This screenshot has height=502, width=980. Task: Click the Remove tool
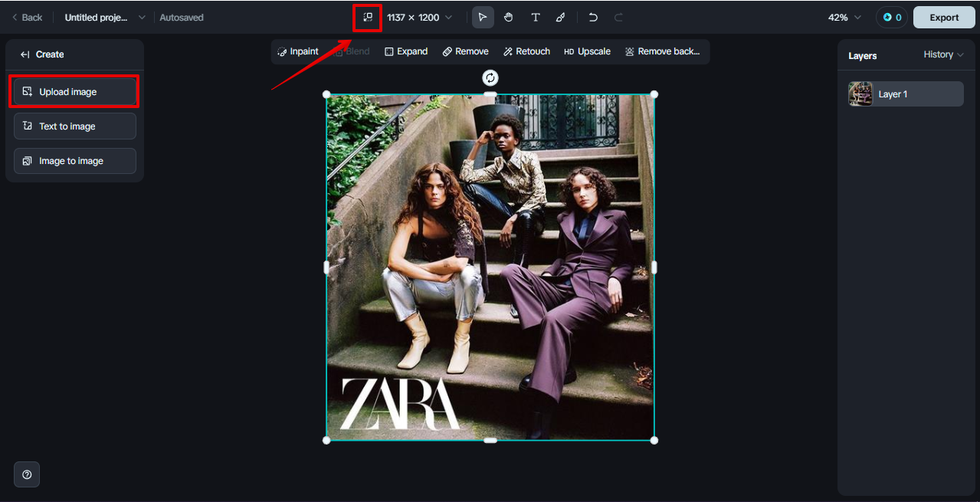(465, 51)
